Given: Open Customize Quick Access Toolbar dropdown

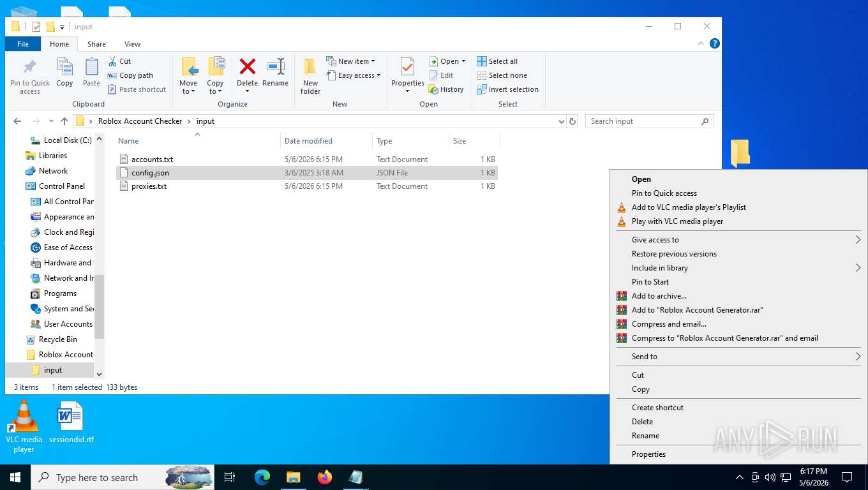Looking at the screenshot, I should click(x=62, y=27).
